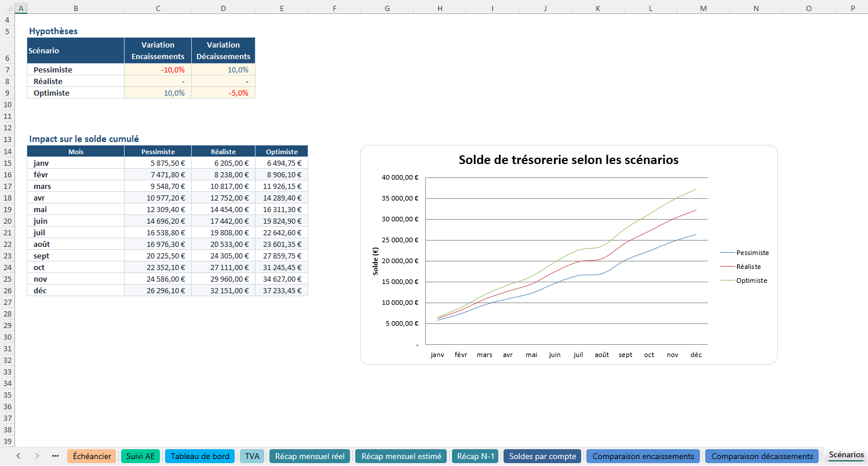
Task: Select the TVA sheet tab
Action: coord(252,456)
